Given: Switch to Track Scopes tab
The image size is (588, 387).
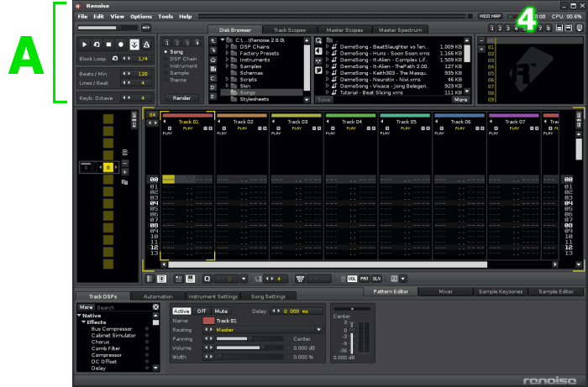Looking at the screenshot, I should click(x=290, y=30).
